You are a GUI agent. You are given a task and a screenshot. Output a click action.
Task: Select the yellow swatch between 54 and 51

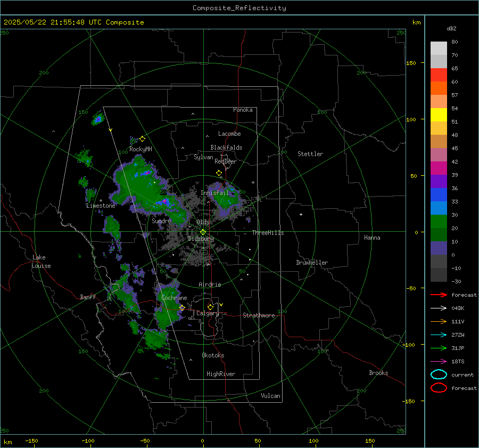pyautogui.click(x=439, y=115)
